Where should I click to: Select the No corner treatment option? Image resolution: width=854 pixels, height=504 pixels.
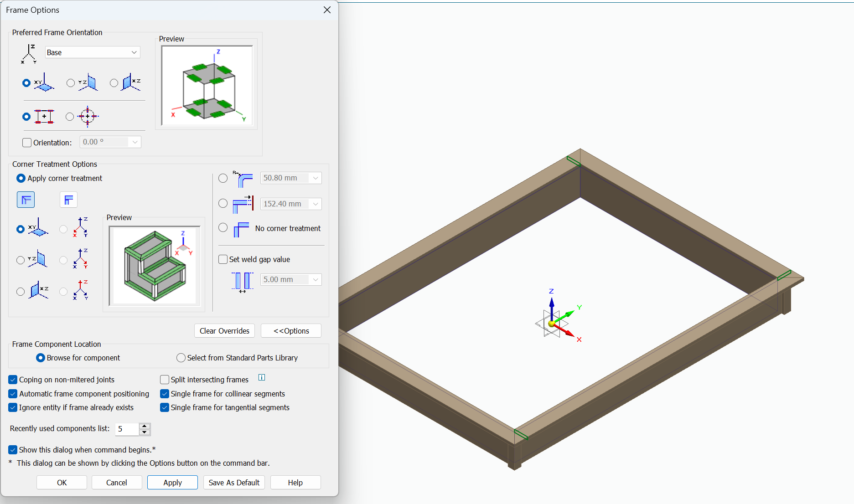coord(223,227)
